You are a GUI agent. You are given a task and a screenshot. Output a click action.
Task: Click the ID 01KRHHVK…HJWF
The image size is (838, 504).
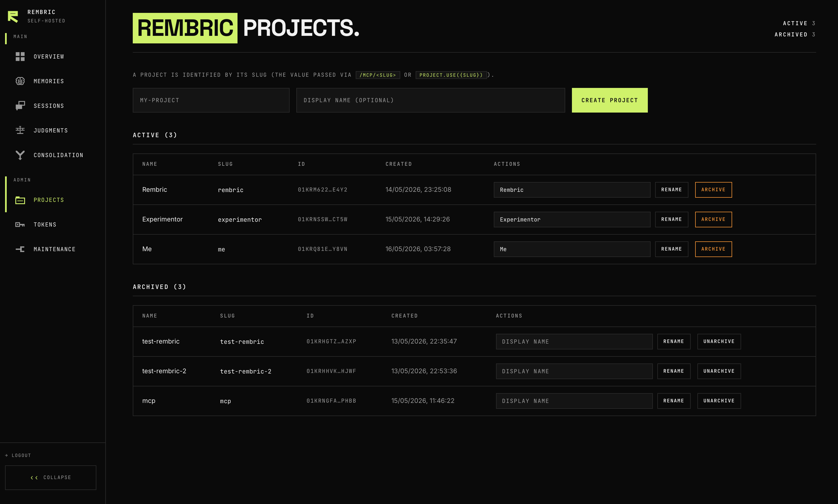point(331,371)
